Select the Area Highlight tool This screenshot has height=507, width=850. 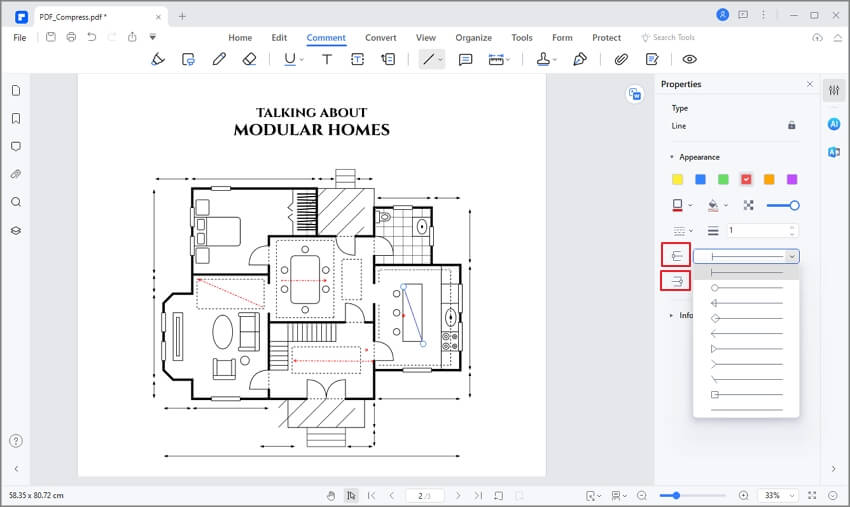tap(188, 59)
